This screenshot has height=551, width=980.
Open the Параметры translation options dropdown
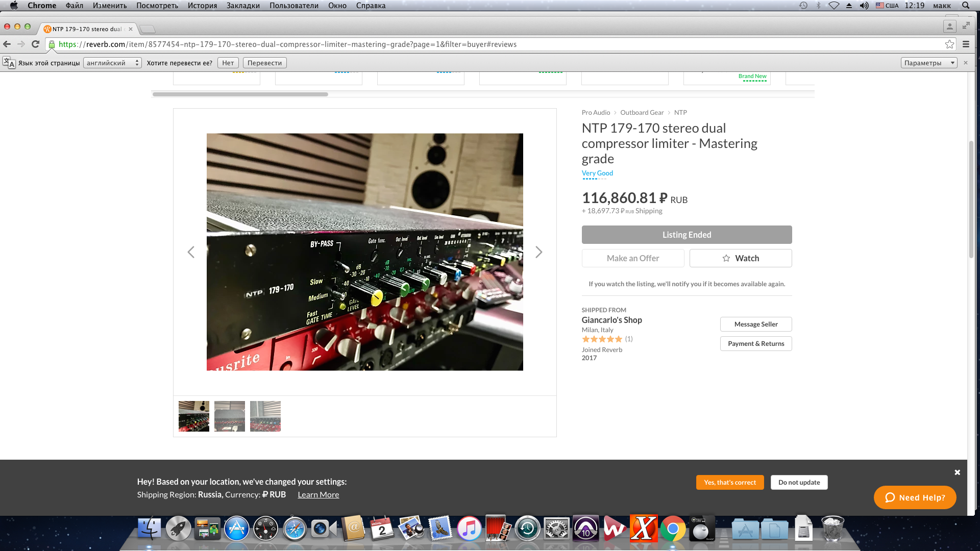(x=929, y=63)
